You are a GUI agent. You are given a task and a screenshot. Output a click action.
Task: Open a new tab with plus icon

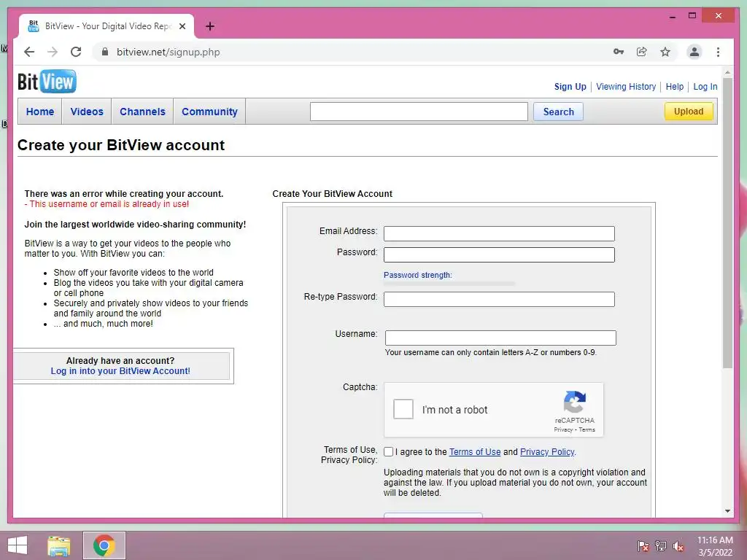point(210,26)
